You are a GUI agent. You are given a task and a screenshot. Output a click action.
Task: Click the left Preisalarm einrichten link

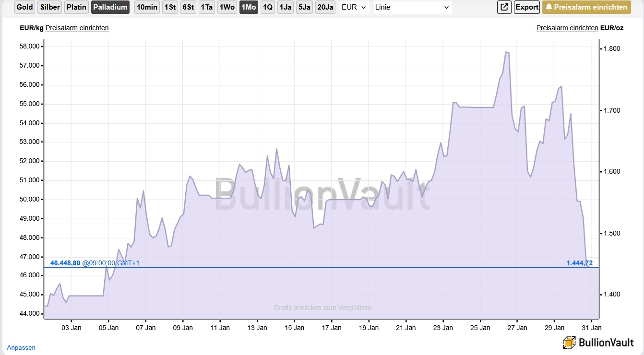point(77,28)
